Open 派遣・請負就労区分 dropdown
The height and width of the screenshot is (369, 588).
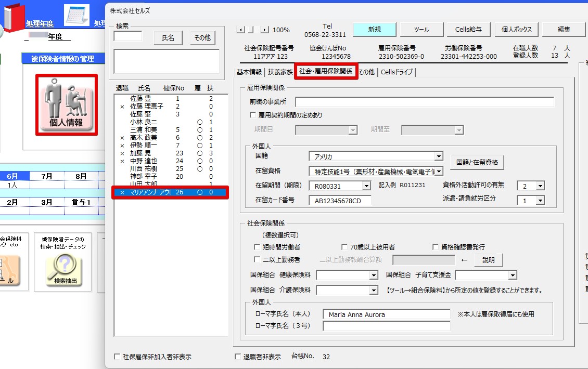[x=540, y=201]
